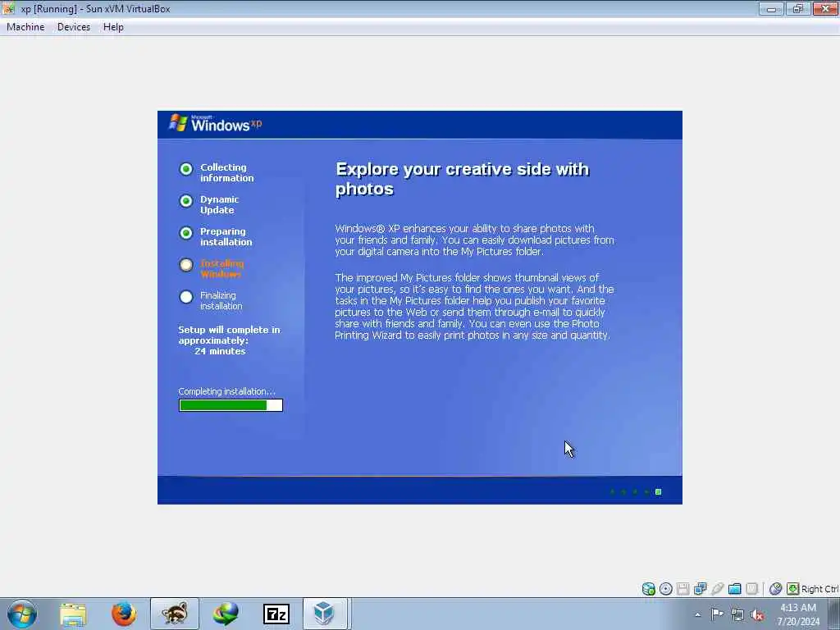This screenshot has height=630, width=840.
Task: Click the floppy disk icon in VirtualBox status bar
Action: [x=682, y=589]
